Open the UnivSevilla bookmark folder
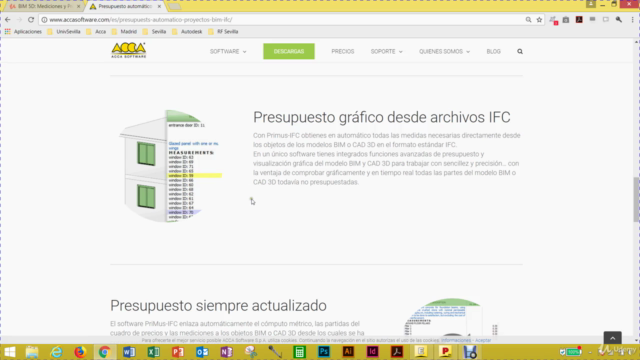Screen dimensions: 640x360 [x=64, y=31]
